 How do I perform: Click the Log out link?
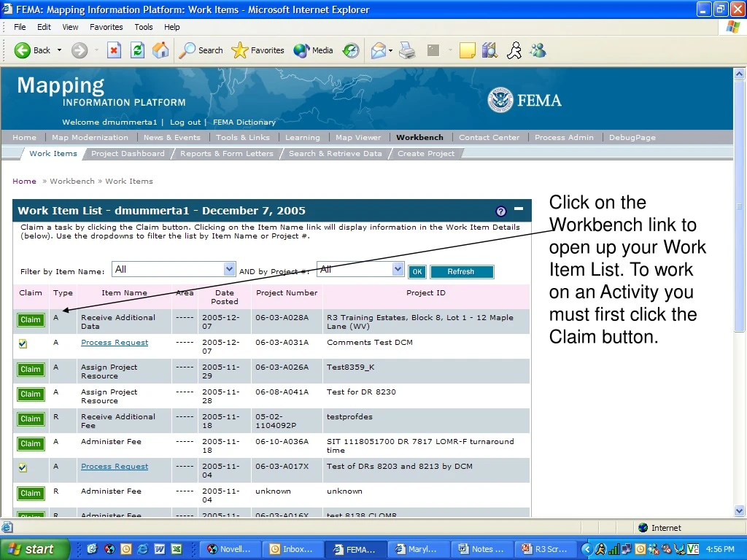[x=185, y=122]
